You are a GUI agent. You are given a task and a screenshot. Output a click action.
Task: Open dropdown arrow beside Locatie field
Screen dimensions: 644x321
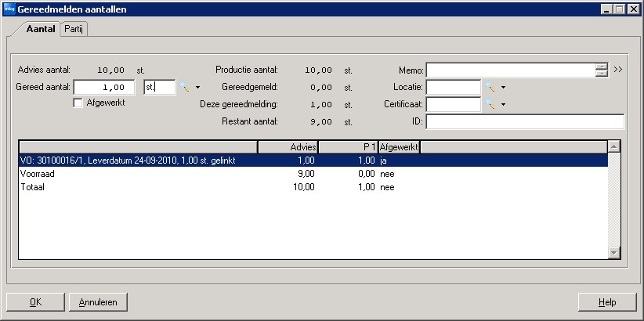click(503, 88)
